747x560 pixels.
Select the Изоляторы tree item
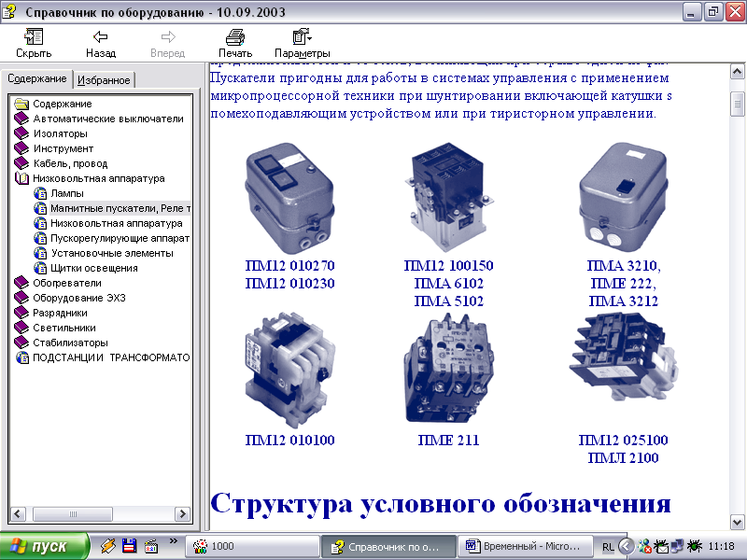coord(60,133)
